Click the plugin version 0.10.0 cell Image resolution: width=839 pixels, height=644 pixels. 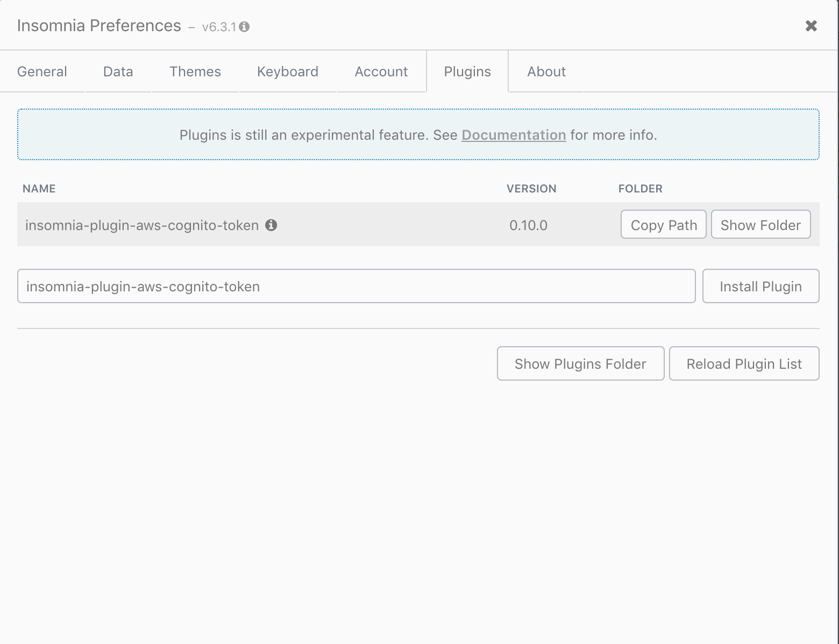tap(529, 225)
